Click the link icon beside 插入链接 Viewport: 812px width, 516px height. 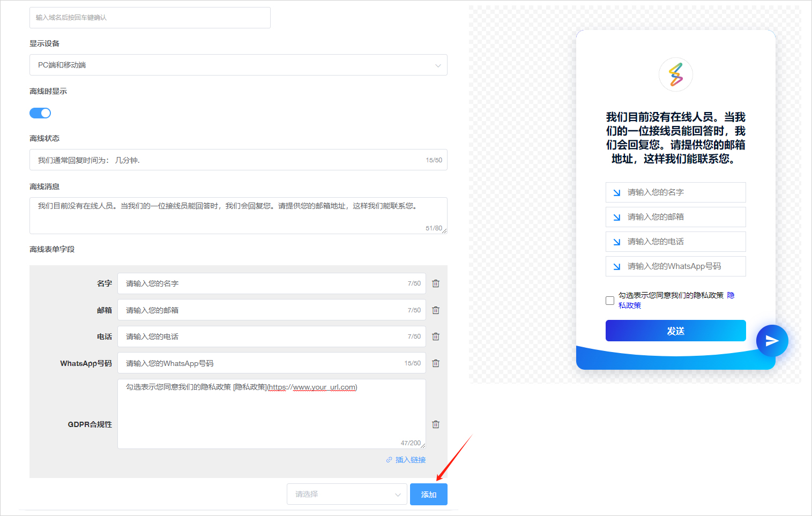389,460
